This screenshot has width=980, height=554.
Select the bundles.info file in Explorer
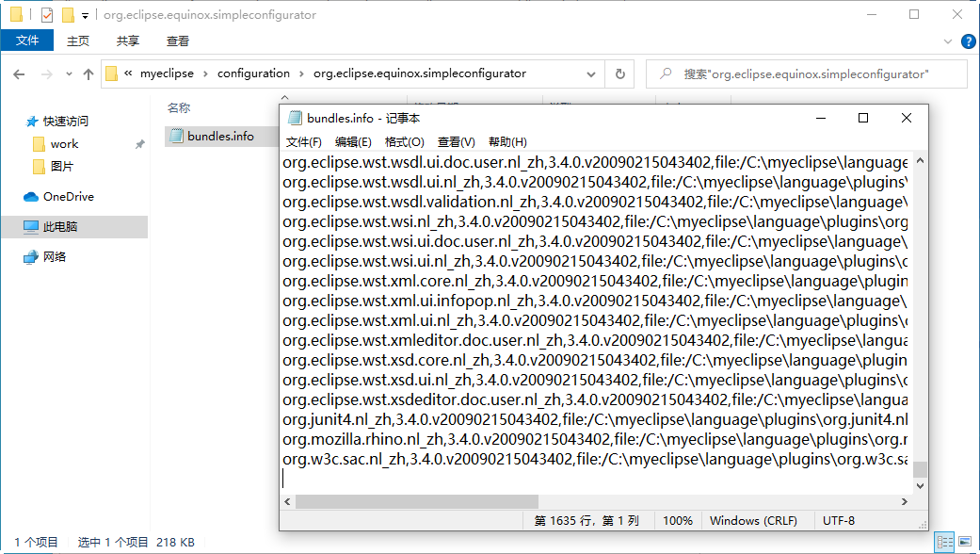point(220,136)
